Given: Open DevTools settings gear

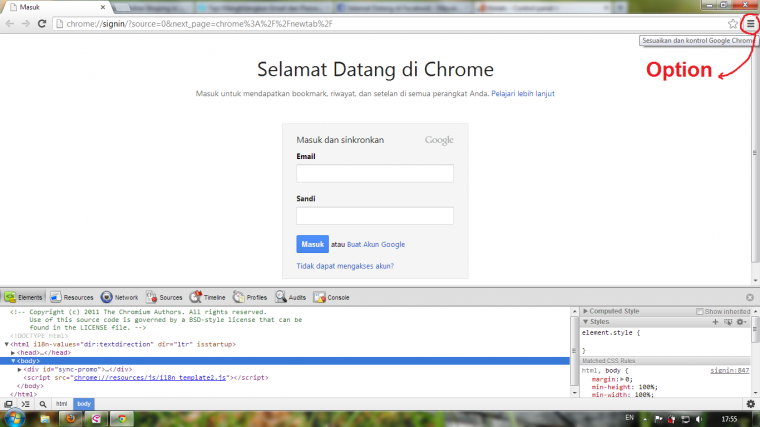Looking at the screenshot, I should (750, 404).
